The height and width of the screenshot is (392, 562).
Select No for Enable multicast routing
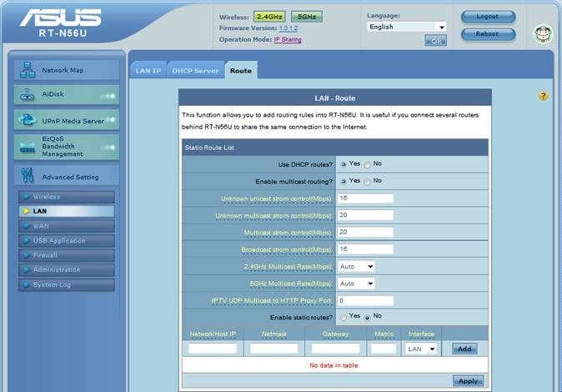coord(368,181)
